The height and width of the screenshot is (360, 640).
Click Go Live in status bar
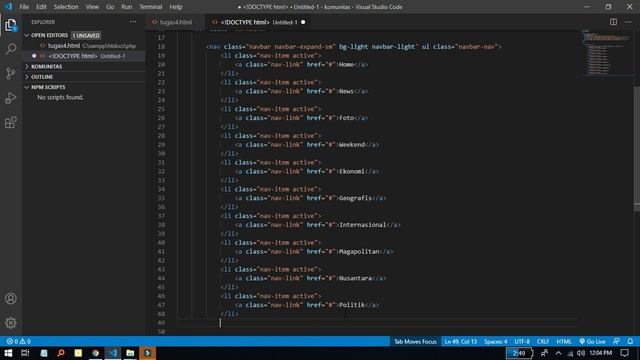point(592,342)
